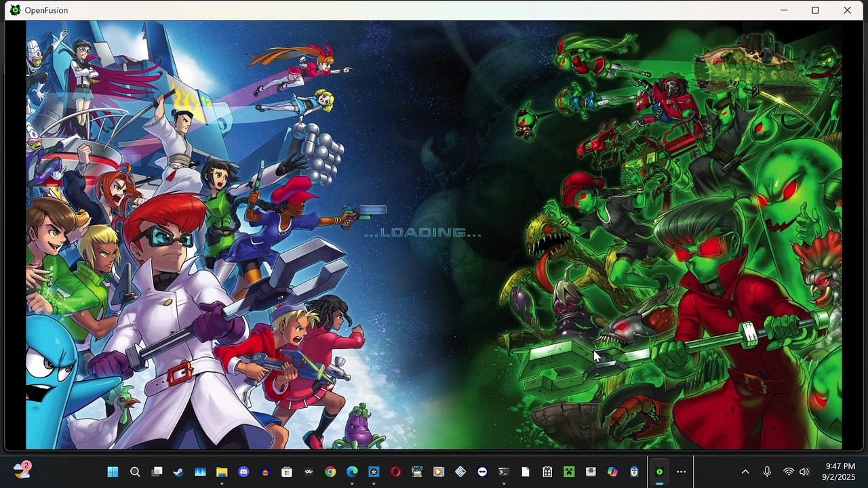This screenshot has height=488, width=868.
Task: Open the Windows Start menu
Action: point(113,472)
